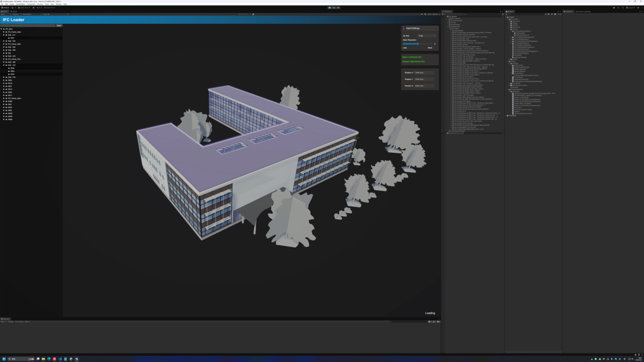644x362 pixels.
Task: Select the Inspector panel tab
Action: coord(568,11)
